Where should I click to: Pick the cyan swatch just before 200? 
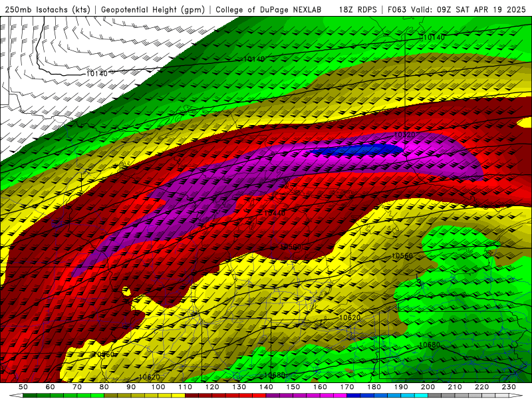[421, 396]
